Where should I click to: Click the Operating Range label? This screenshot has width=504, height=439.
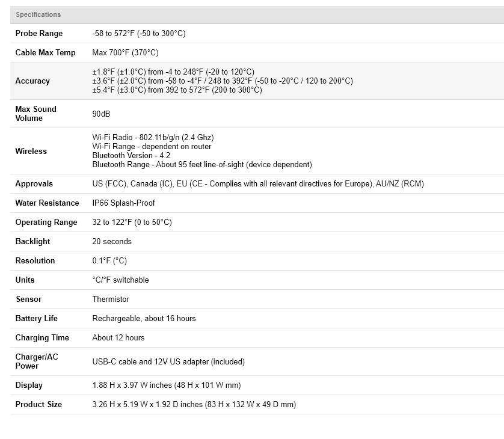pyautogui.click(x=46, y=223)
